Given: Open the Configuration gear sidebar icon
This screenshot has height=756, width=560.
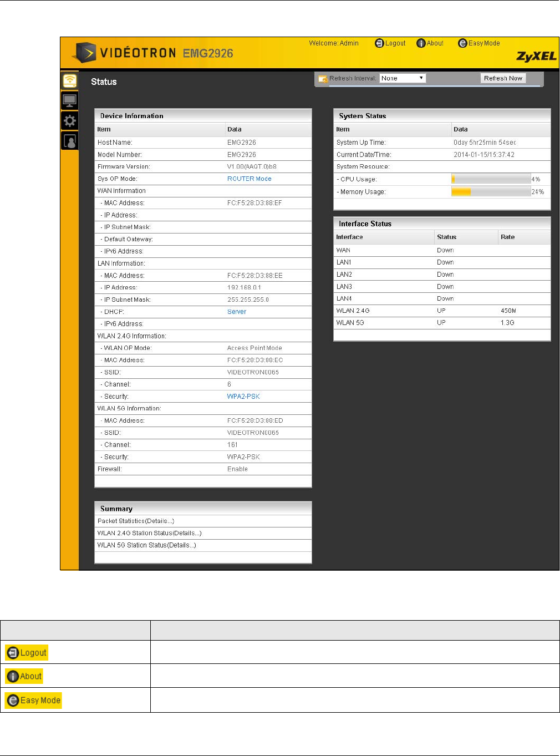Looking at the screenshot, I should point(69,121).
